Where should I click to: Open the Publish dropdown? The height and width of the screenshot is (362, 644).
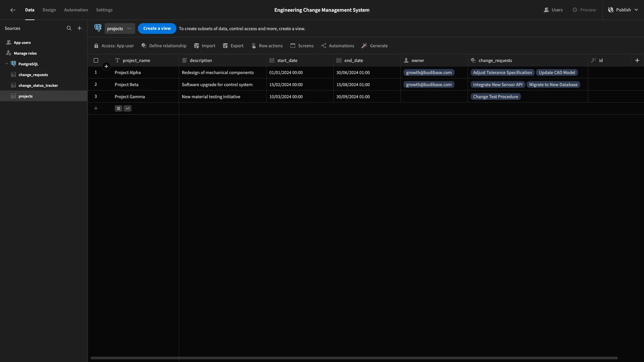(623, 10)
